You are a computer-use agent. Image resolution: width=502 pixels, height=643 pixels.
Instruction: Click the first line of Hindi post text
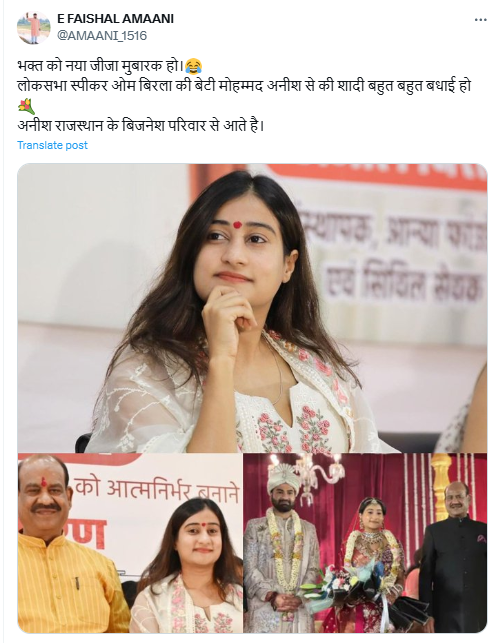[100, 66]
